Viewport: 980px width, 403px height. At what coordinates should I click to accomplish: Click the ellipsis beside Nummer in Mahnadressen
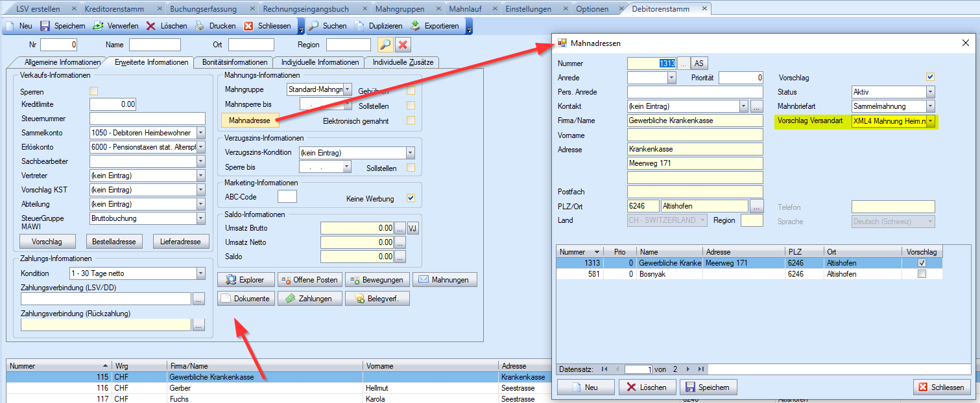684,63
